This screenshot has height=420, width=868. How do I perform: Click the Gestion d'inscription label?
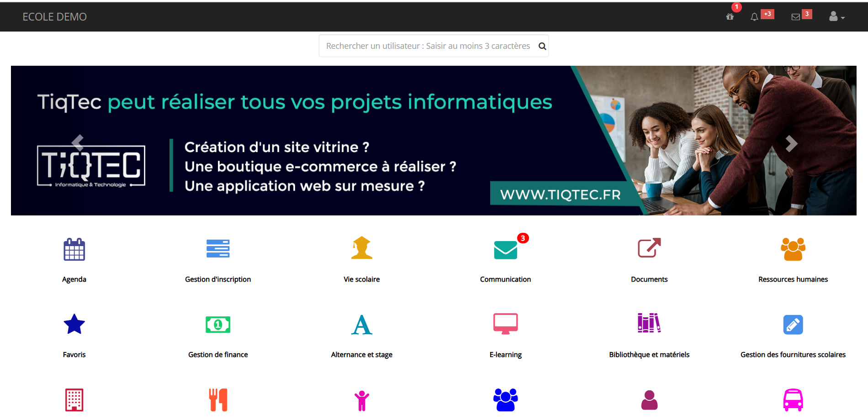(218, 279)
